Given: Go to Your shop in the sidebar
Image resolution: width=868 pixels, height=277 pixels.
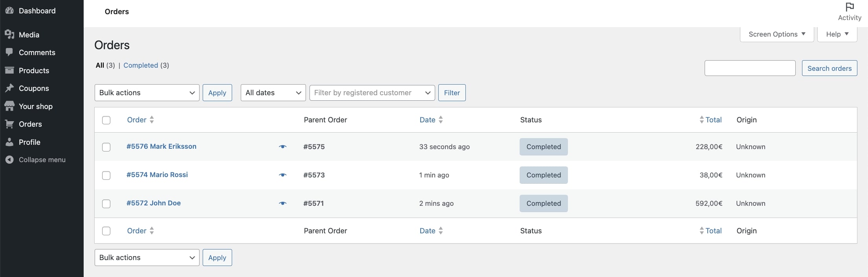Looking at the screenshot, I should click(x=35, y=106).
